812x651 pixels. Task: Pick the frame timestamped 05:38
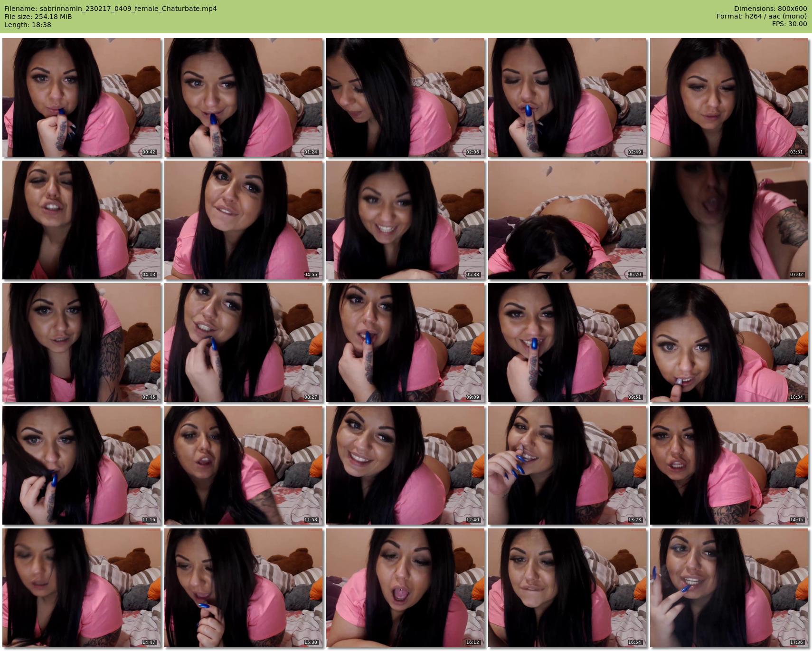[406, 220]
